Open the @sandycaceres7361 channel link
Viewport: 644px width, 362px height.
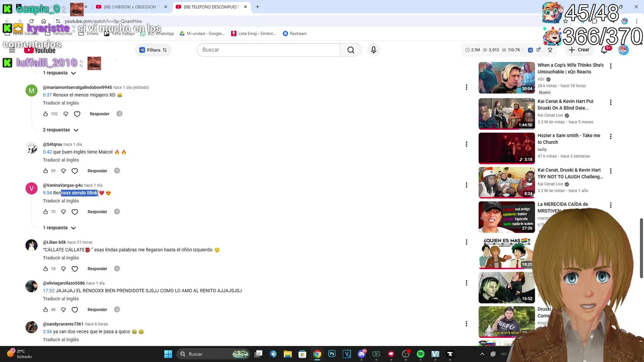63,324
